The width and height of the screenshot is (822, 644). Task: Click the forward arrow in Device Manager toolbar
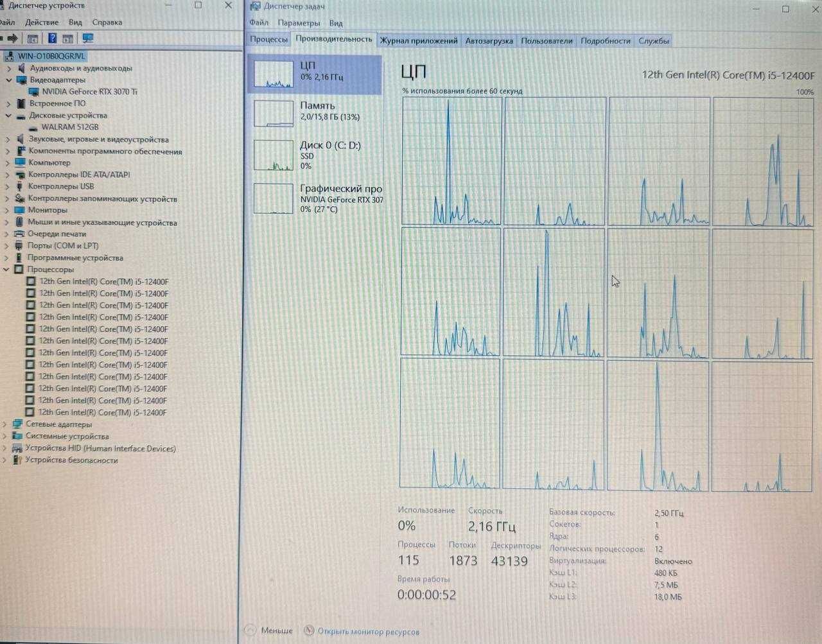pos(13,39)
